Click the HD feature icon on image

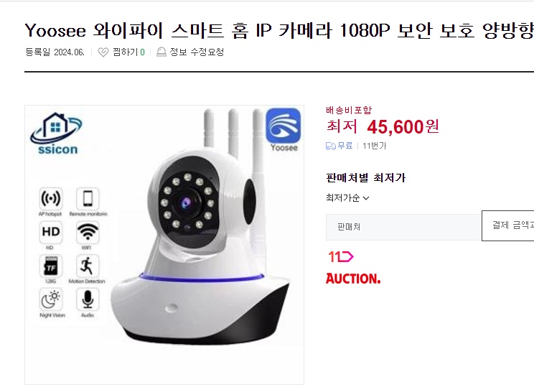pos(51,232)
